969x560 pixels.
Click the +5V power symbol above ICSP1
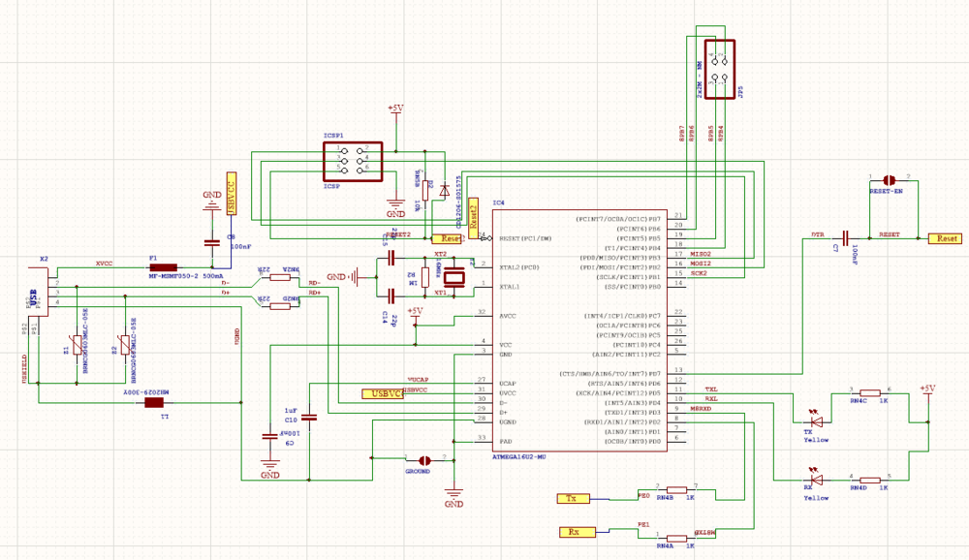(394, 109)
